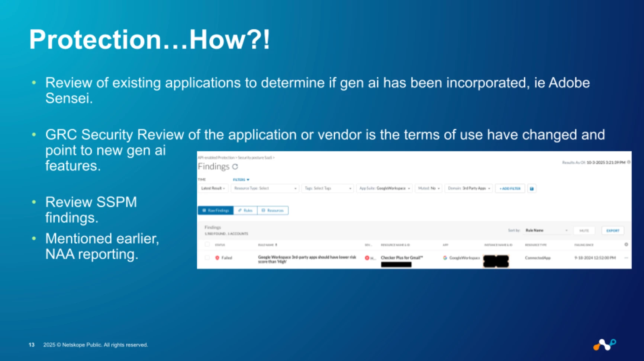
Task: Click the Review SSPM findings bullet
Action: click(91, 210)
